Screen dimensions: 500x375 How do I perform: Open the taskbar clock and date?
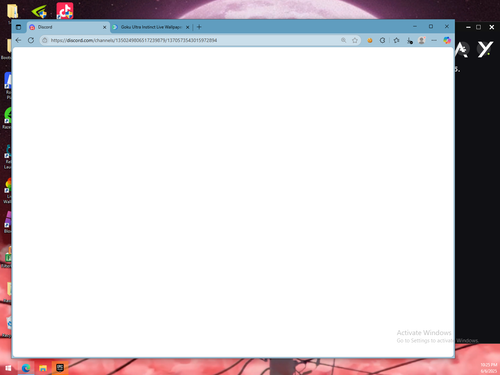[x=489, y=368]
